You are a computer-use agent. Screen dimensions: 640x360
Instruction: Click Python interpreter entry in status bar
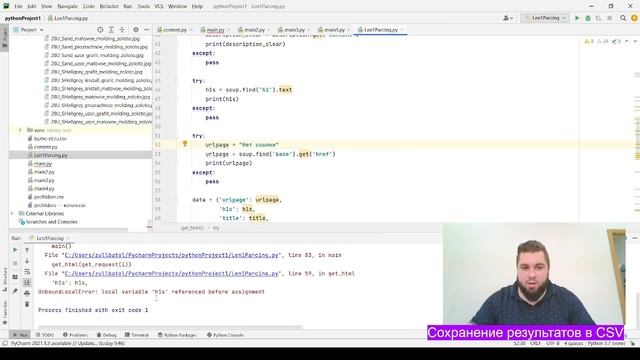click(607, 343)
